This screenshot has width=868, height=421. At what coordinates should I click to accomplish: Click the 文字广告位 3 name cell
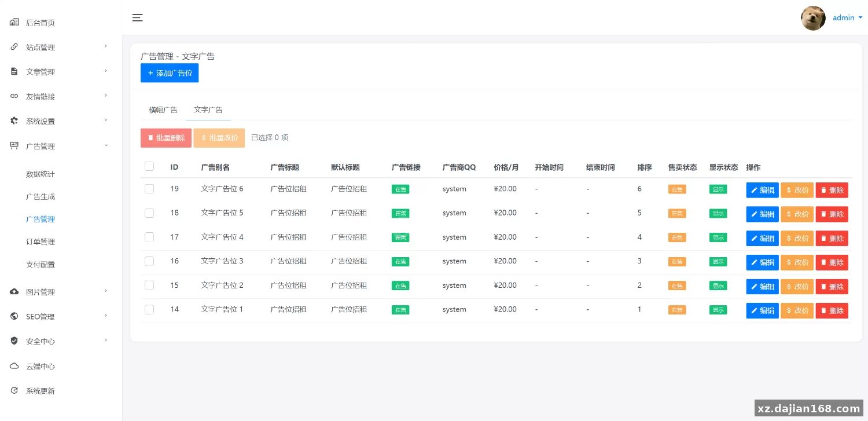coord(222,261)
